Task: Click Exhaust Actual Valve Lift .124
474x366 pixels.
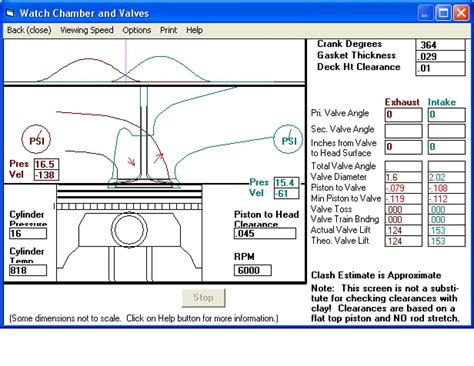Action: (x=403, y=230)
